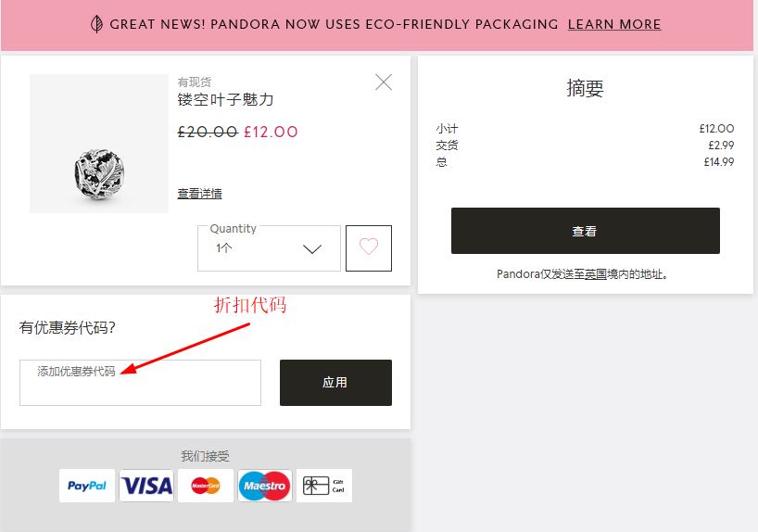Image resolution: width=758 pixels, height=532 pixels.
Task: Click the Quantity dropdown chevron arrow
Action: point(312,249)
